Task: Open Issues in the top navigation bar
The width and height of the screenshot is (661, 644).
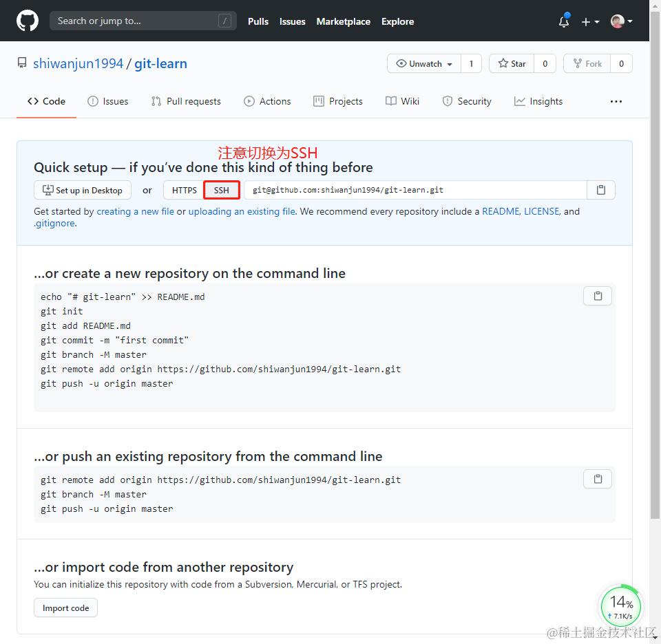Action: (x=292, y=21)
